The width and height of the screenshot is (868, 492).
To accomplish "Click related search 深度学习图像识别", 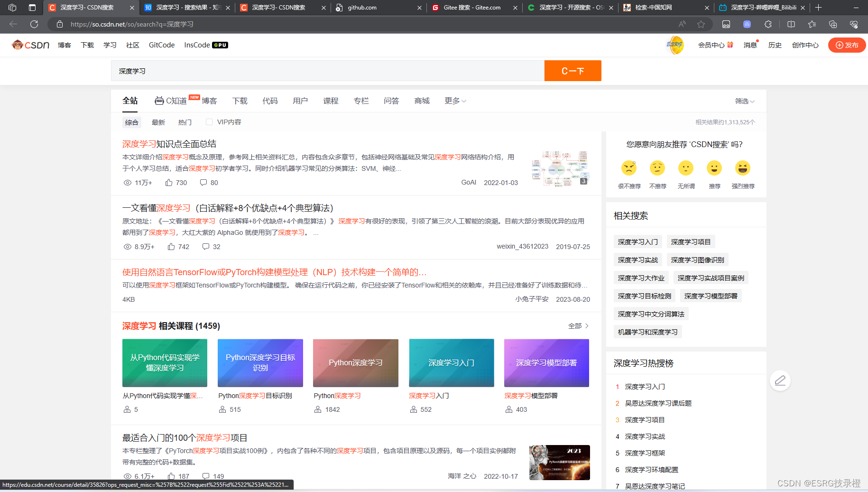I will (697, 260).
